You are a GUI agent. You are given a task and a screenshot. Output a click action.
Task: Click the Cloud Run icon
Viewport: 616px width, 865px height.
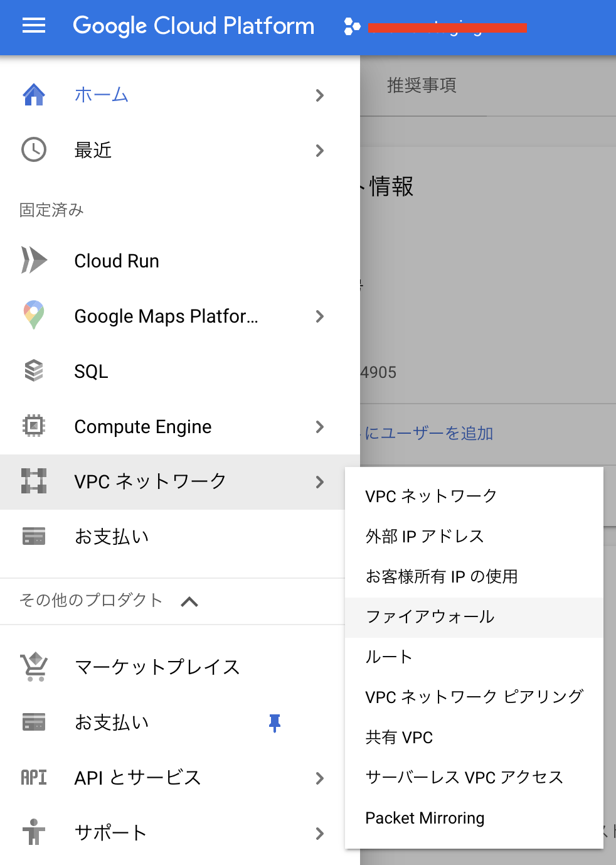[34, 261]
